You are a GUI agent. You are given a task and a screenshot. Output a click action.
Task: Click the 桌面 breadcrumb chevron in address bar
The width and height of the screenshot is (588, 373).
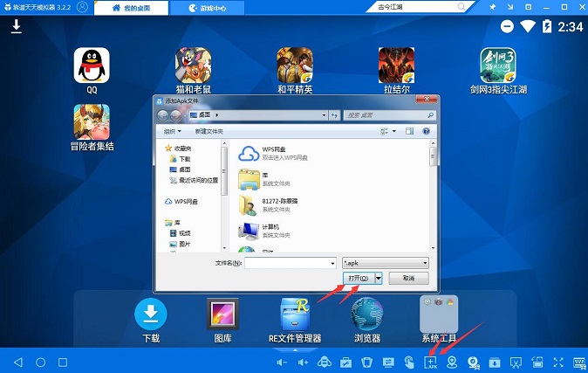click(x=217, y=115)
